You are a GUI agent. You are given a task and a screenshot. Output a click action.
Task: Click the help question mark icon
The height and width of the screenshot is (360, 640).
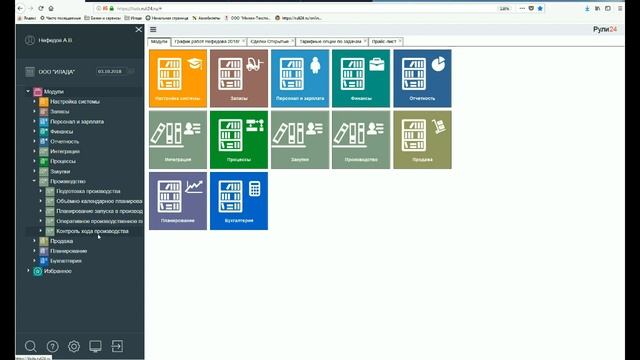click(x=52, y=346)
